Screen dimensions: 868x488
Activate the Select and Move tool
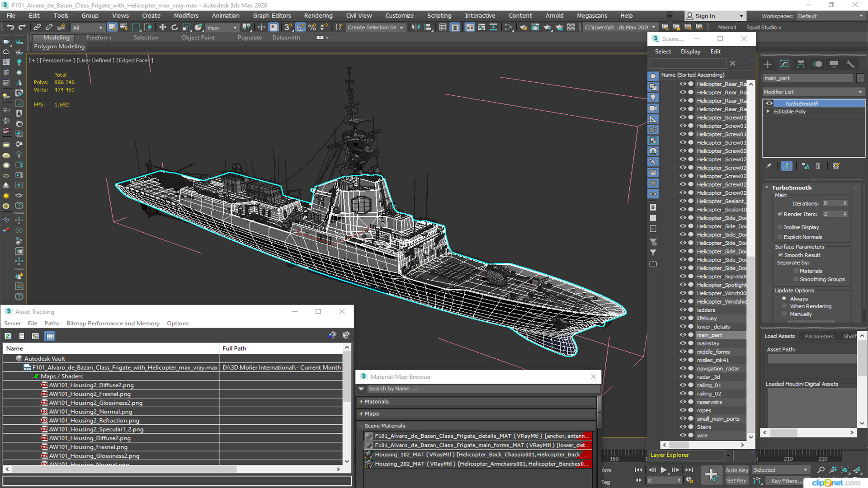tap(163, 28)
